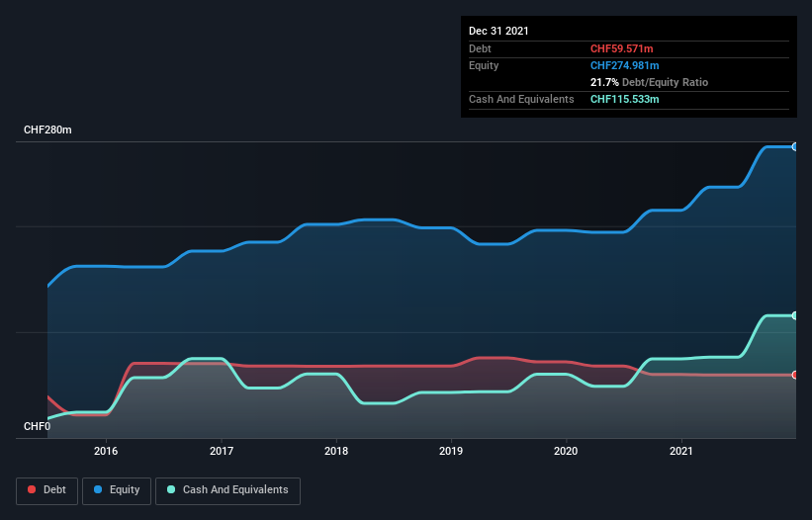This screenshot has height=520, width=812.
Task: Toggle Cash And Equivalents legend button
Action: coord(227,490)
